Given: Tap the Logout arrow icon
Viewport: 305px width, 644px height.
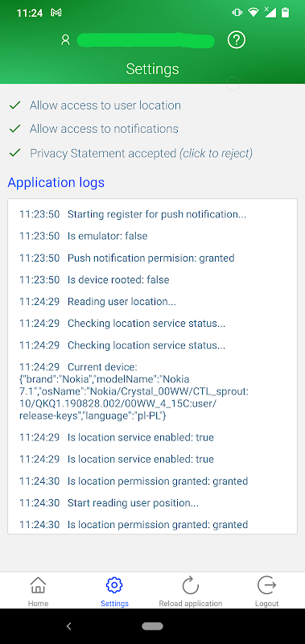Looking at the screenshot, I should tap(267, 585).
